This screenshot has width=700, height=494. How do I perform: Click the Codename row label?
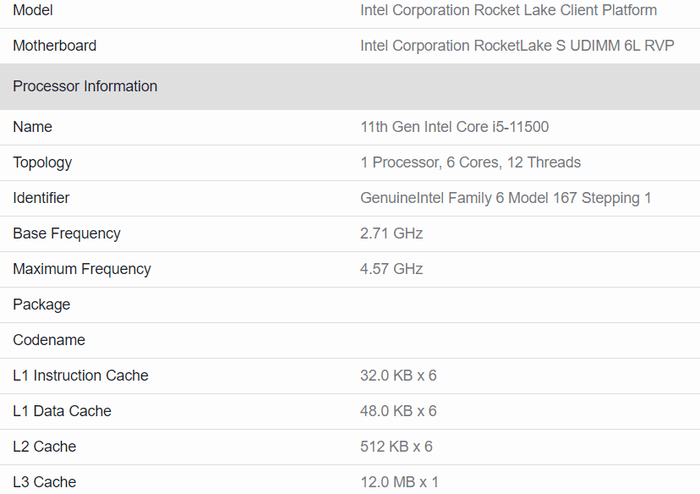(x=49, y=340)
